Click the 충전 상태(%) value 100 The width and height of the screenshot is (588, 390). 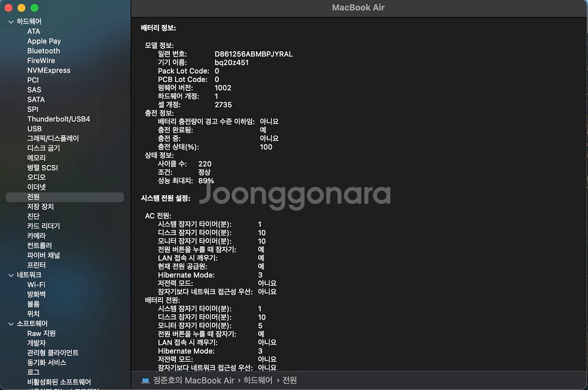pyautogui.click(x=266, y=148)
